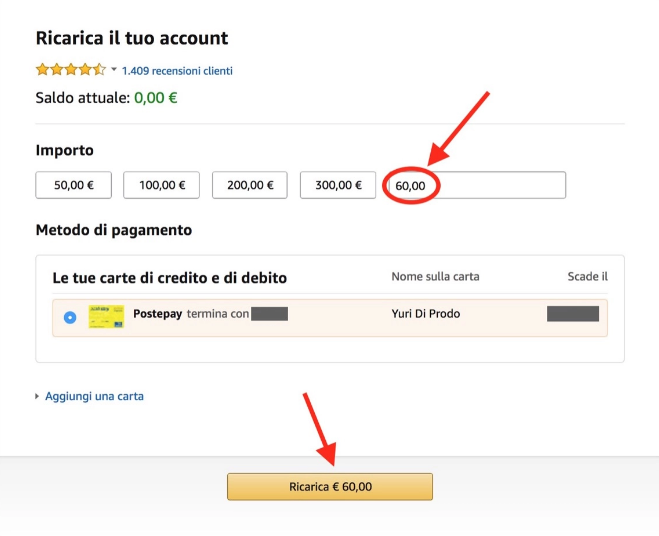Expand the triangle next to Aggiungi una carta
The height and width of the screenshot is (536, 659).
tap(38, 396)
